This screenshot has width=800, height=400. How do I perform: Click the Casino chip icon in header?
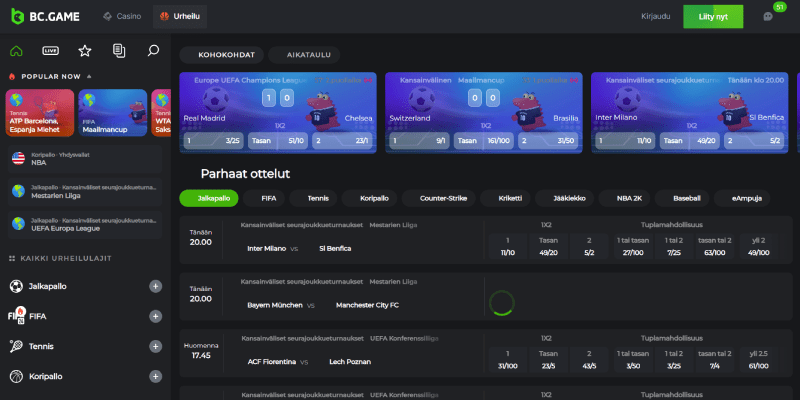tap(108, 16)
